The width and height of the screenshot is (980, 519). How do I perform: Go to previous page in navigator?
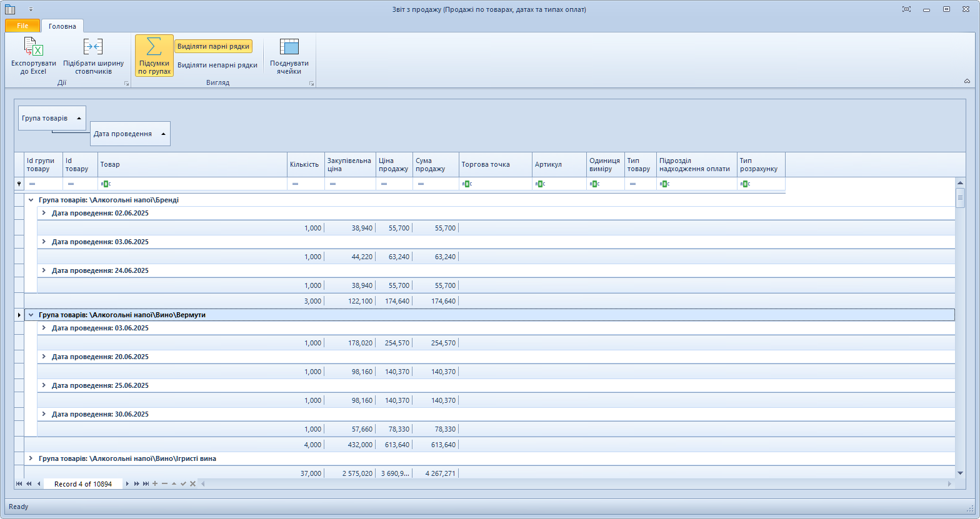(x=29, y=484)
